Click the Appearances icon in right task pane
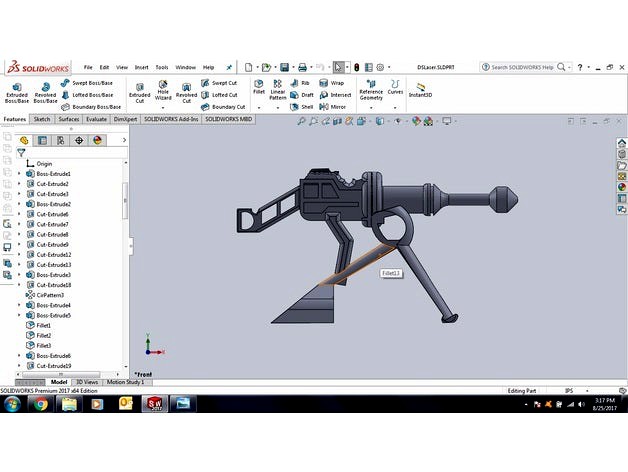Image resolution: width=628 pixels, height=472 pixels. click(621, 188)
